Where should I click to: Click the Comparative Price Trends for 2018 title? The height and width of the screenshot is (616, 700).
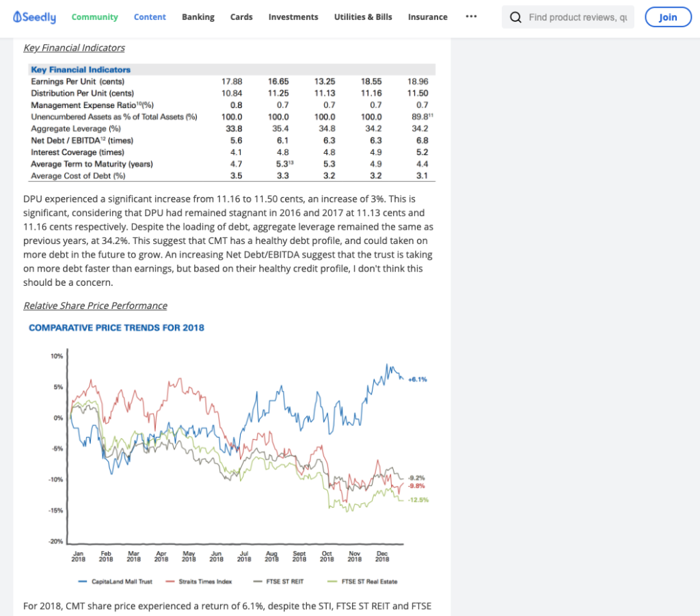point(116,327)
